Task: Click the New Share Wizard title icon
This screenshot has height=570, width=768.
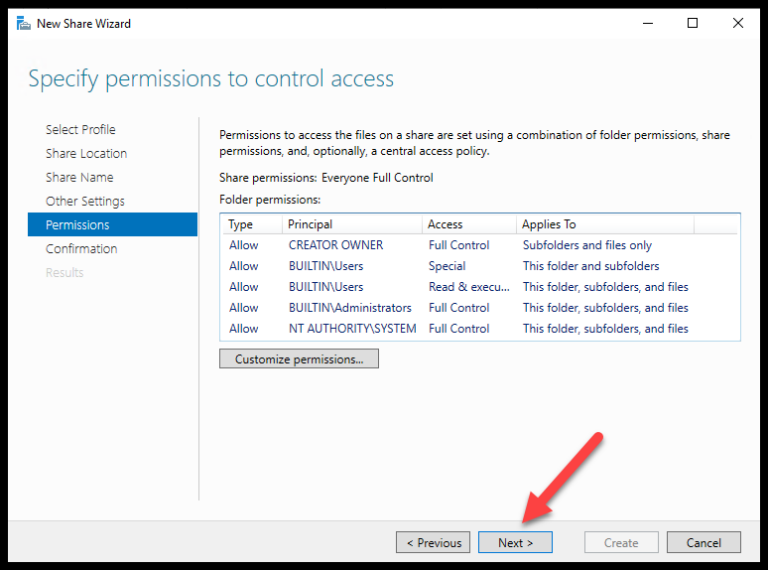Action: tap(23, 23)
